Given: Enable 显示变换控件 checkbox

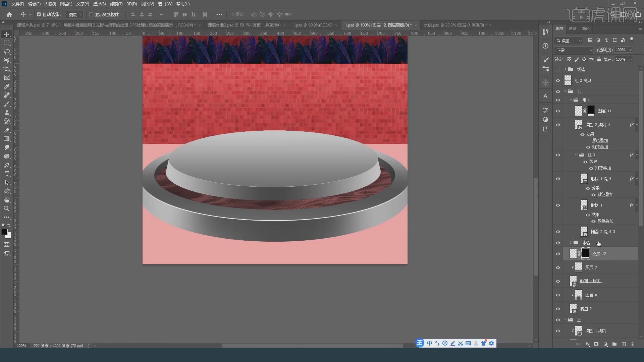Looking at the screenshot, I should [x=91, y=14].
